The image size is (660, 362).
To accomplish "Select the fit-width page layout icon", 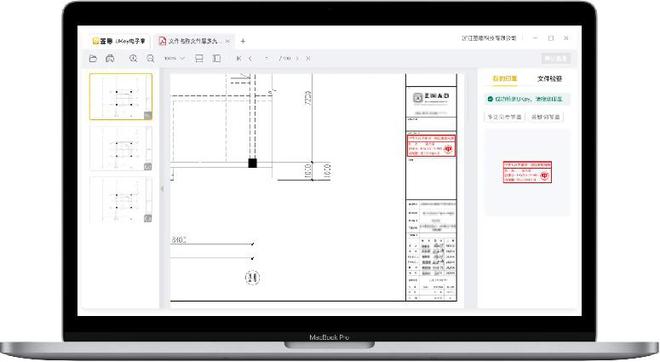I will (x=199, y=59).
